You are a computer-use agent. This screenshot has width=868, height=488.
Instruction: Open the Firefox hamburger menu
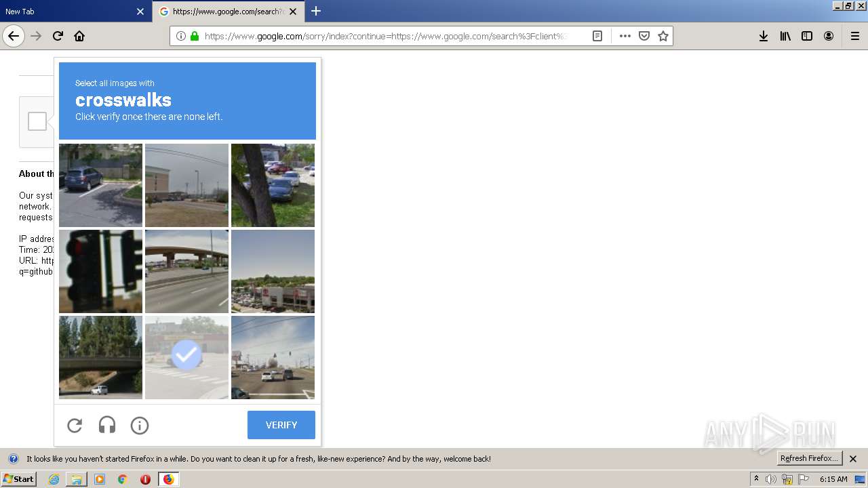click(x=855, y=36)
